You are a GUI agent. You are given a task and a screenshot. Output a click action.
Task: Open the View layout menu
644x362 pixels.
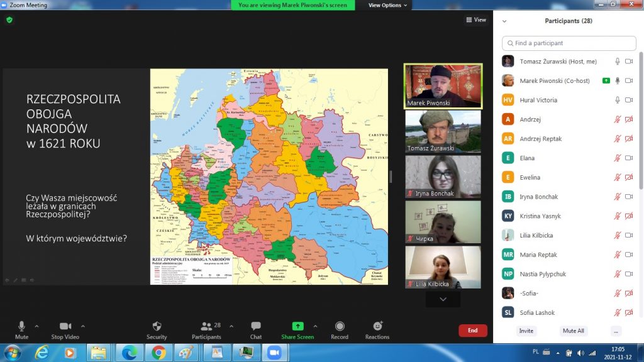(x=476, y=20)
